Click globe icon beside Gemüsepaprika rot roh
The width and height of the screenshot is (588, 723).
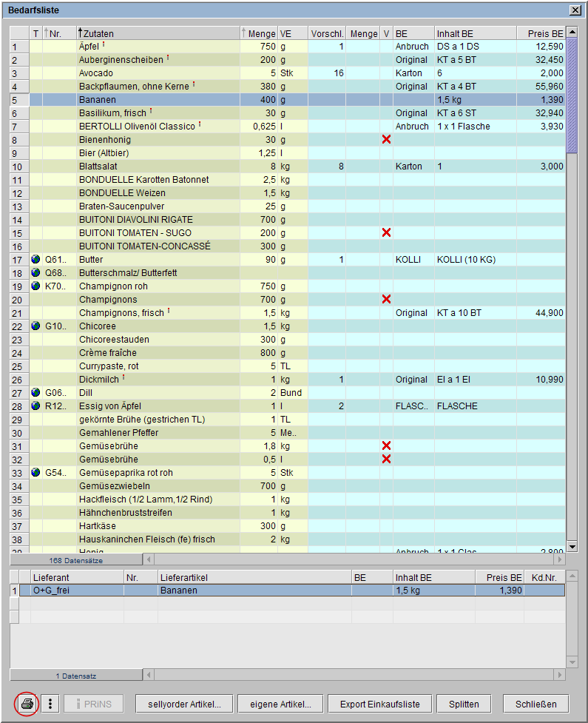click(x=36, y=473)
